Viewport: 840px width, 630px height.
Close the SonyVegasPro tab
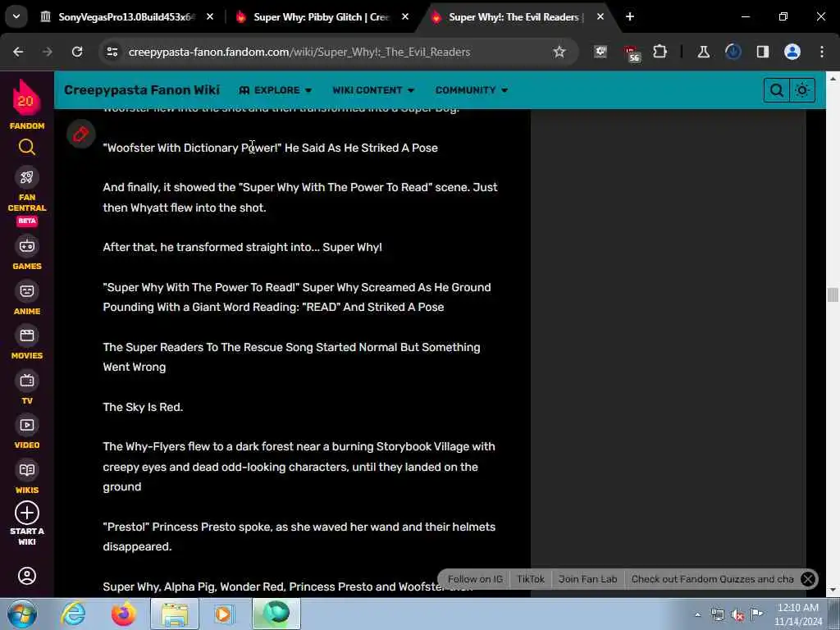(210, 16)
